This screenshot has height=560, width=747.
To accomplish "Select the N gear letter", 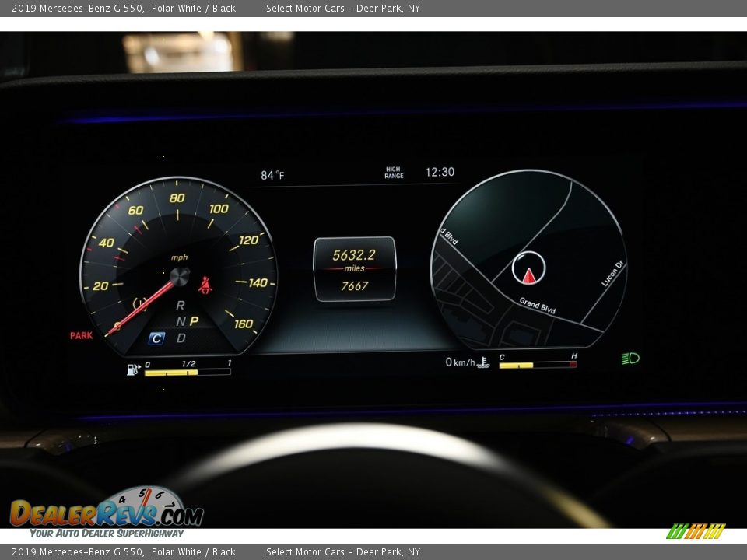I will [181, 322].
